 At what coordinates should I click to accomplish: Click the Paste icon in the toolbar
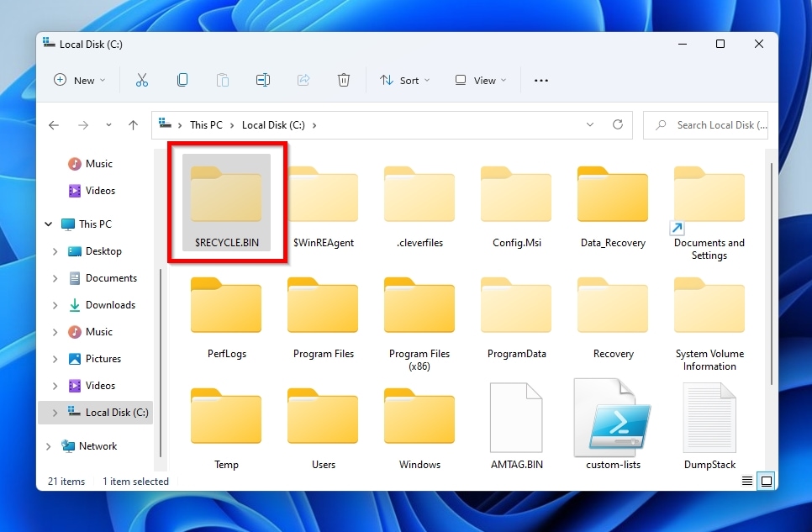tap(222, 80)
